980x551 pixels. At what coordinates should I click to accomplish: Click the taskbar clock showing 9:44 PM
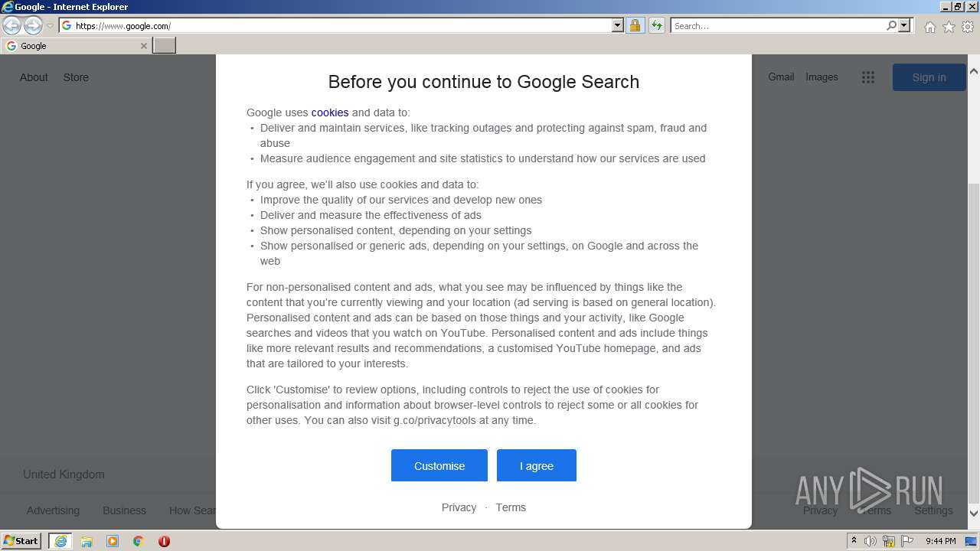pyautogui.click(x=940, y=541)
